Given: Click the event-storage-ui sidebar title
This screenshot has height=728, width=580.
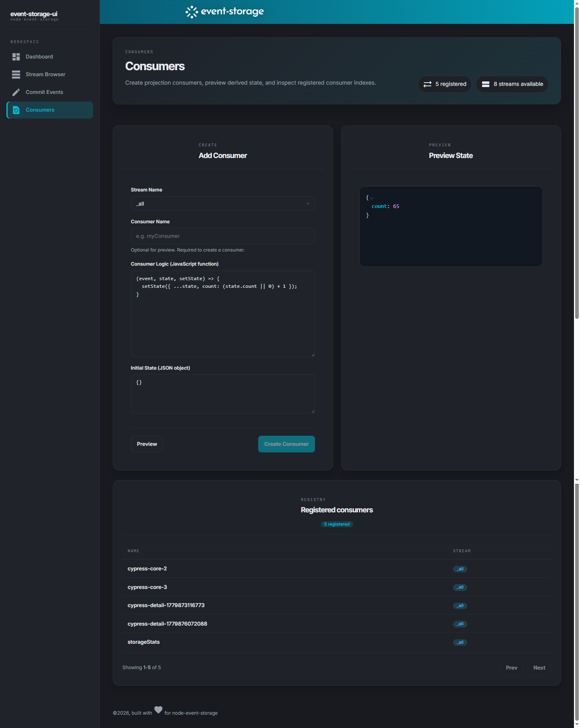Looking at the screenshot, I should [x=34, y=14].
